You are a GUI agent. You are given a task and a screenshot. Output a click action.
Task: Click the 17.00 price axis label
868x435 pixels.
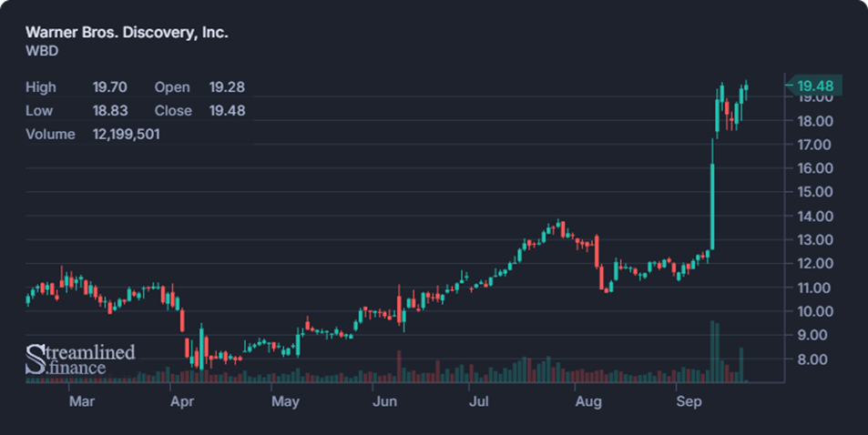click(815, 145)
